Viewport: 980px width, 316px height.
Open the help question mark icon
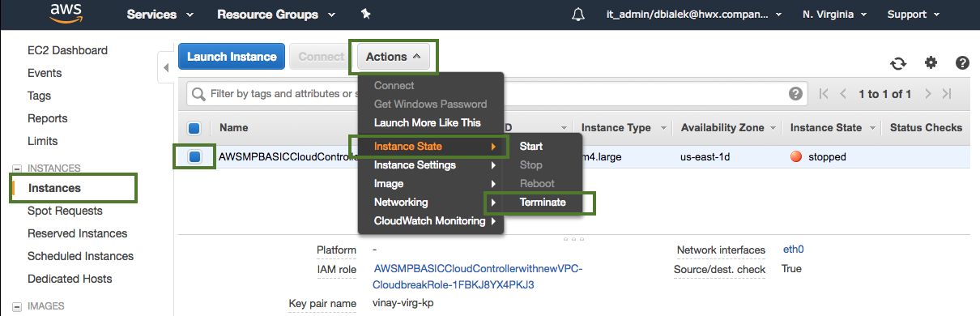962,62
